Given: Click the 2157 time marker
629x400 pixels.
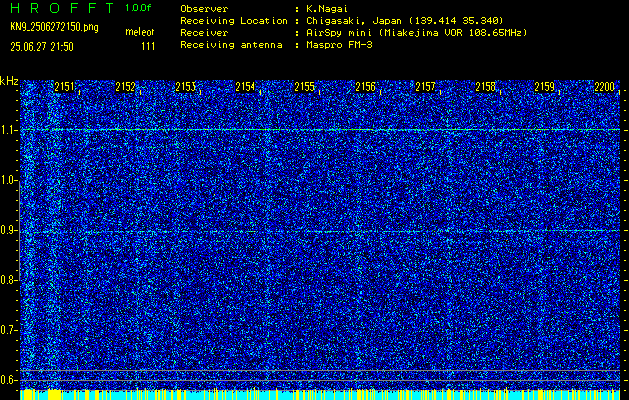Looking at the screenshot, I should click(425, 87).
